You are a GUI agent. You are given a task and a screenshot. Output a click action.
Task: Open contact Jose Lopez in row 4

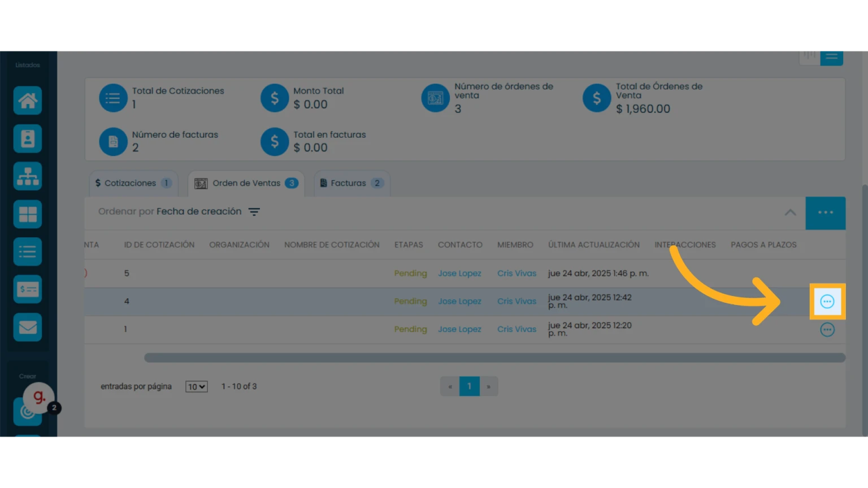(x=459, y=302)
